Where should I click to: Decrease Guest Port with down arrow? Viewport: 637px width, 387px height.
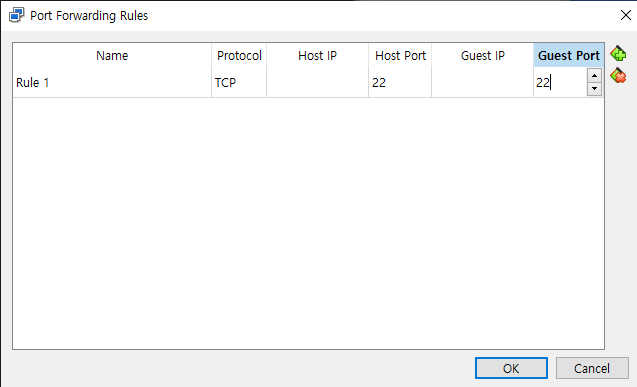click(594, 89)
